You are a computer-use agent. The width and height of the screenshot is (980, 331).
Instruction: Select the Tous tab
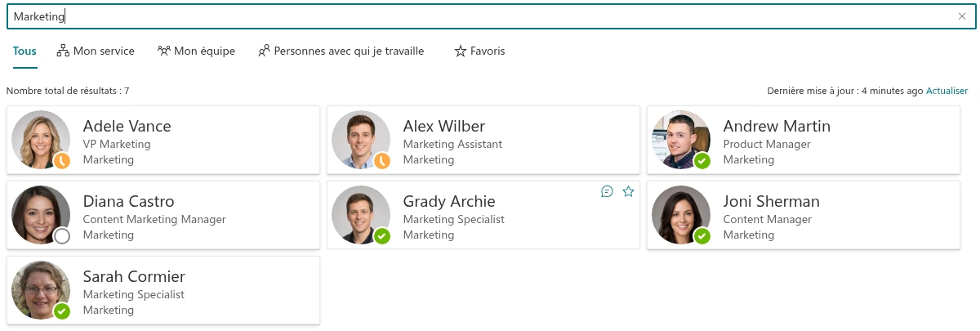pos(24,51)
